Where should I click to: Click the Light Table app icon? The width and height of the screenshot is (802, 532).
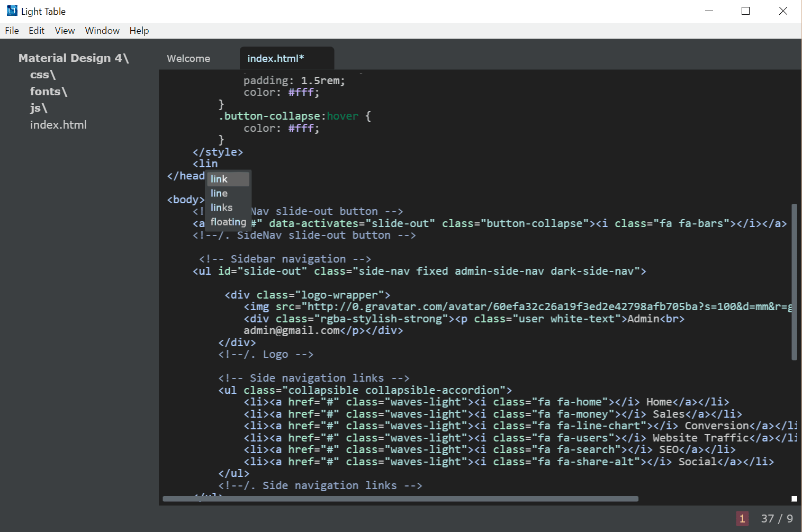click(x=12, y=11)
